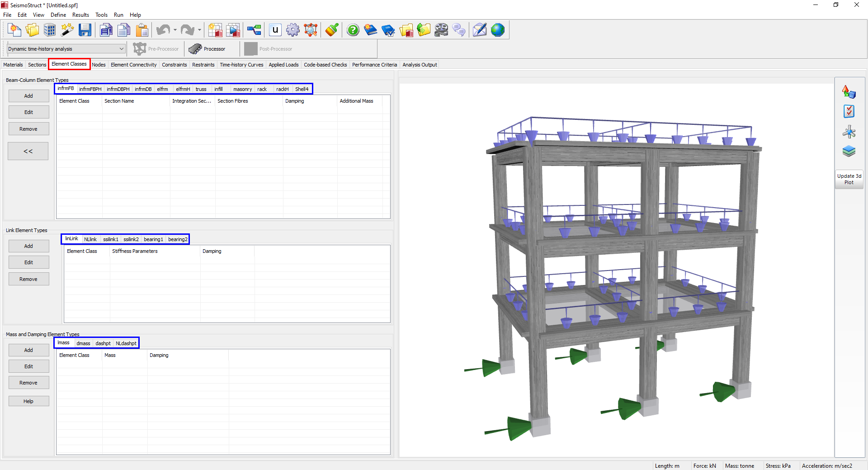Open the film reel movie icon
This screenshot has width=868, height=470.
point(441,30)
